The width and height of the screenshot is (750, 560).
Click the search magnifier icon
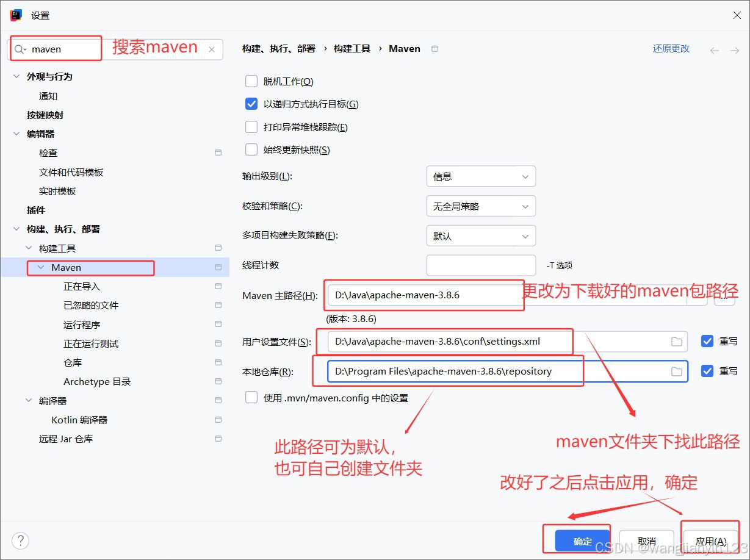(x=20, y=49)
